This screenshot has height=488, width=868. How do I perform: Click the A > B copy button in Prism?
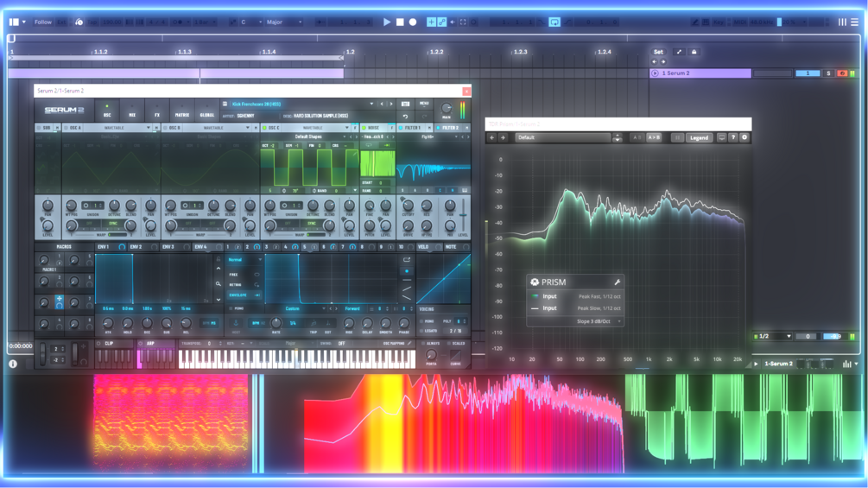(654, 138)
